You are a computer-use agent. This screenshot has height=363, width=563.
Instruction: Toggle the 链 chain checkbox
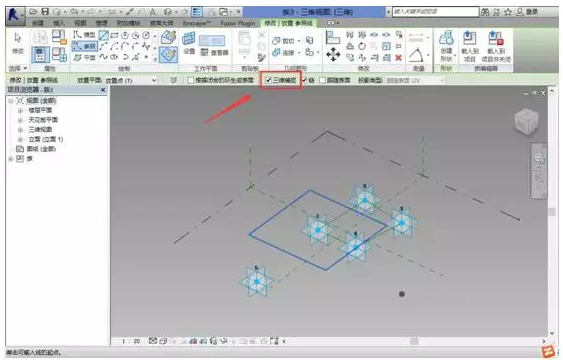point(304,80)
